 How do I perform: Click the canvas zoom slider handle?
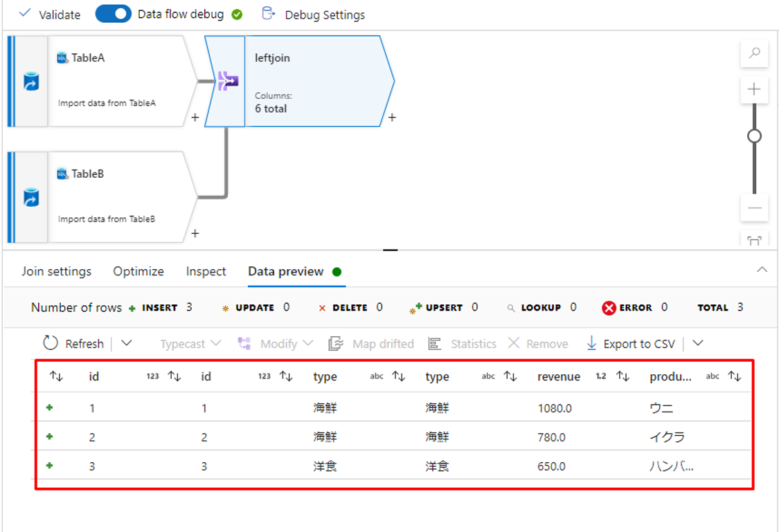pyautogui.click(x=754, y=136)
